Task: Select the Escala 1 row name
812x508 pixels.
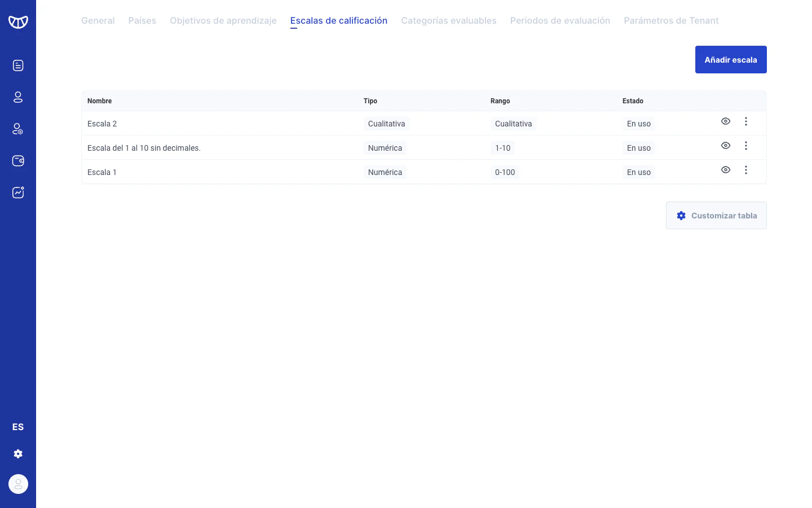Action: click(x=102, y=172)
